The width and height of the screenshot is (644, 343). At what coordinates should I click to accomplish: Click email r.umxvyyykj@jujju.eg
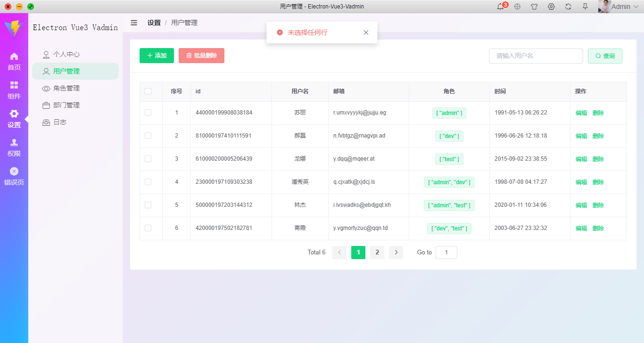pos(360,113)
